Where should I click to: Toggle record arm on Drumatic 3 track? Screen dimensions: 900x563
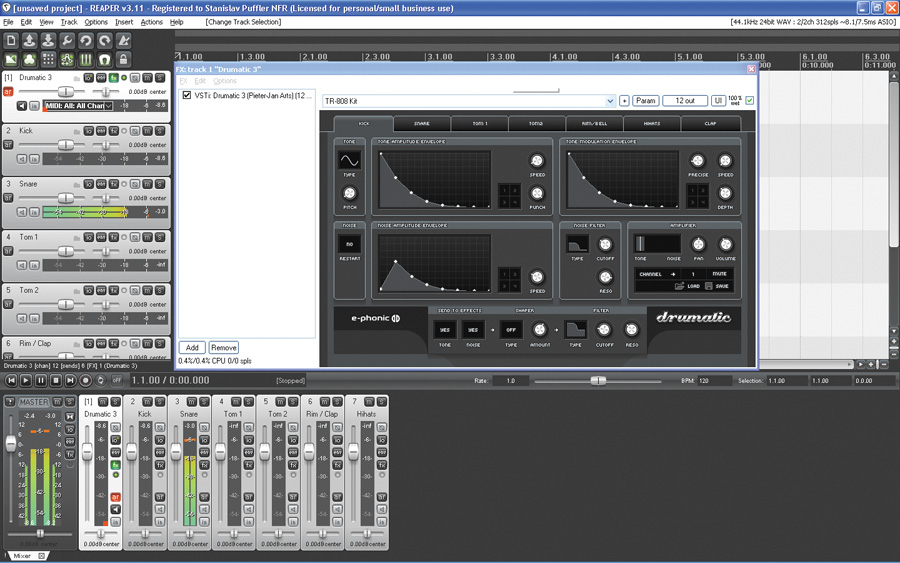pos(8,92)
